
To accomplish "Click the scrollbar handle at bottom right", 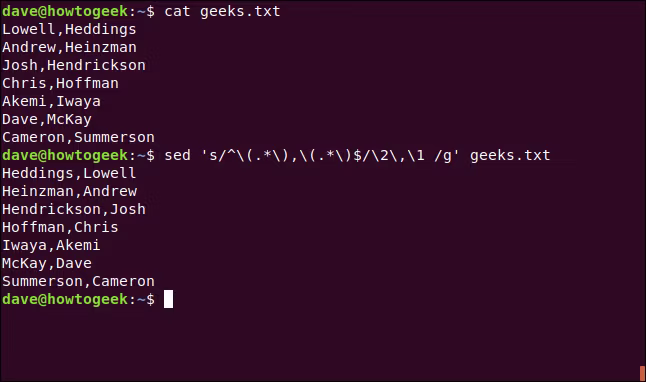I will [x=642, y=373].
